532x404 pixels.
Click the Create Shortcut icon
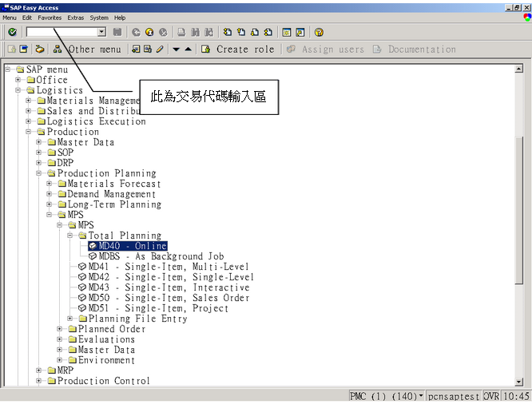pos(300,32)
